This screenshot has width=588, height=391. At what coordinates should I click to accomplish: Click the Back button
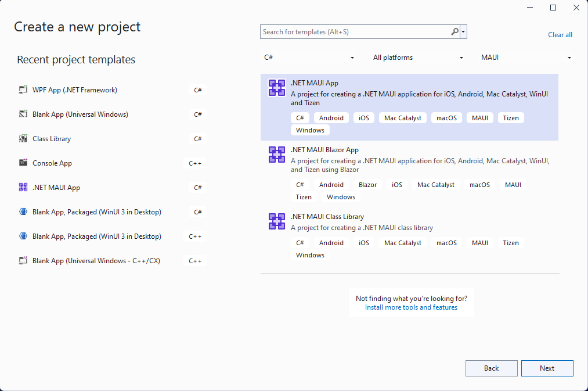(x=491, y=368)
